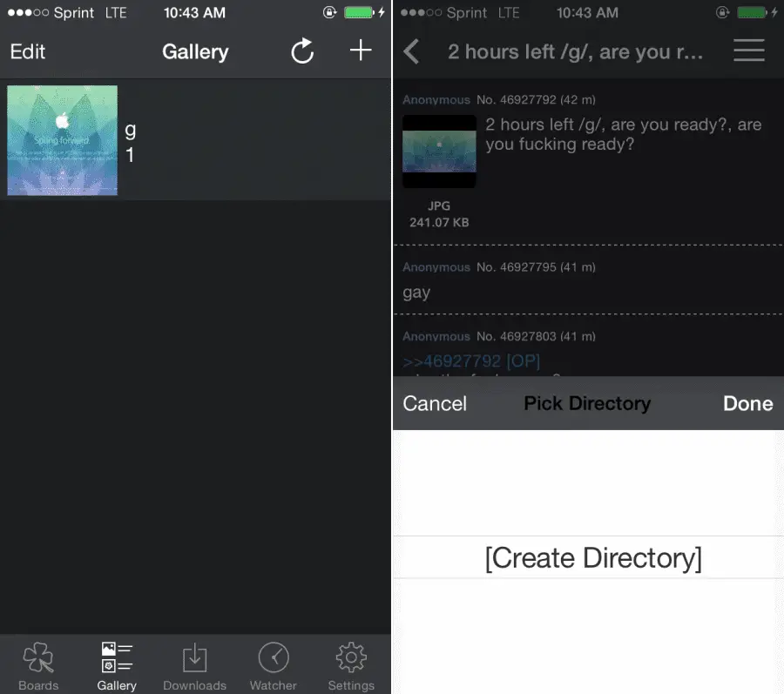Screen dimensions: 784x694
Task: Tap the post reading "gay"
Action: [417, 293]
